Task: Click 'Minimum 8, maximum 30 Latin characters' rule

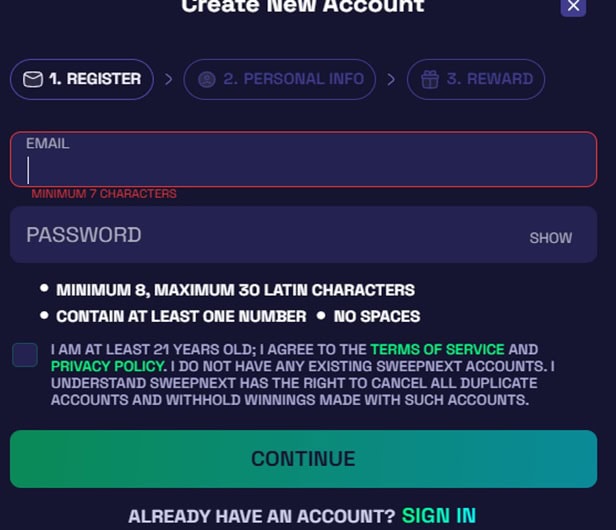Action: point(235,290)
